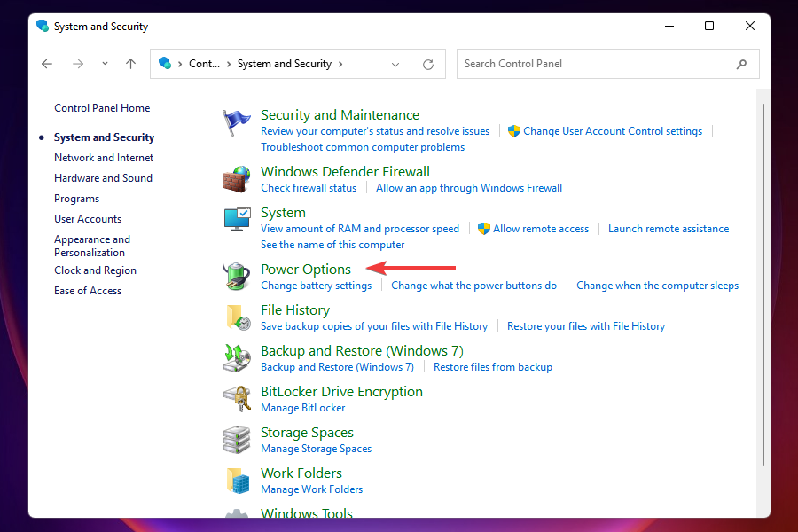Save backup copies with File History

[x=374, y=326]
